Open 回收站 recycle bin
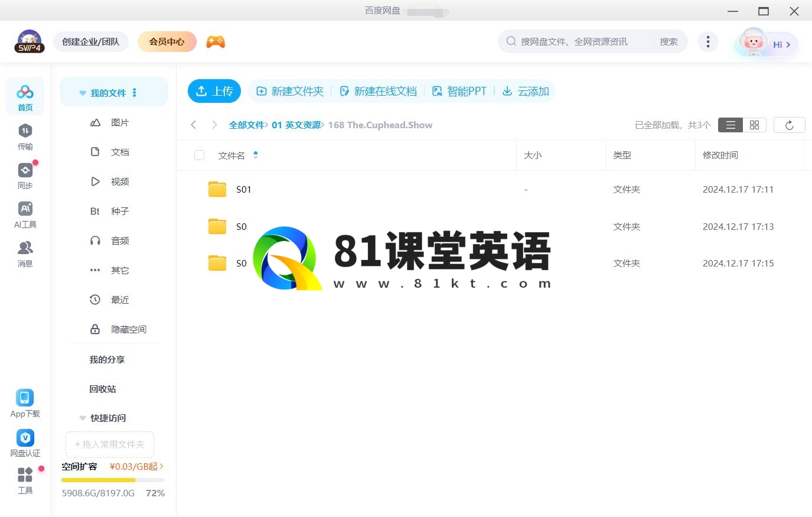Image resolution: width=812 pixels, height=517 pixels. pyautogui.click(x=103, y=389)
